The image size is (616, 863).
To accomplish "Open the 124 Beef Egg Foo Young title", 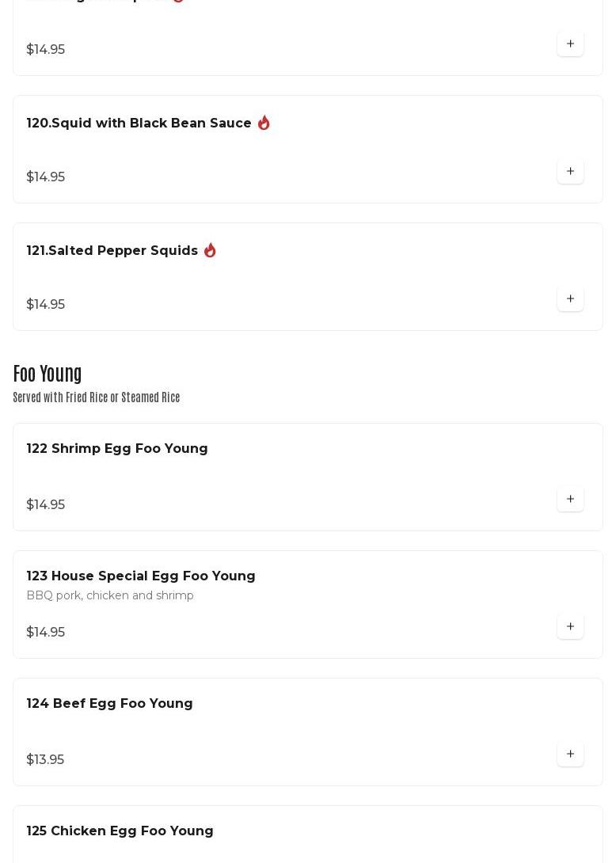I will point(109,704).
